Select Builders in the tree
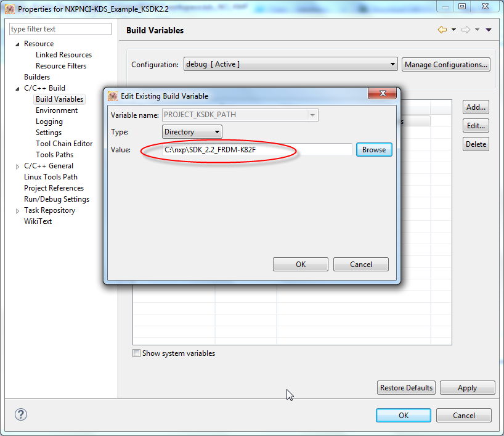 37,77
